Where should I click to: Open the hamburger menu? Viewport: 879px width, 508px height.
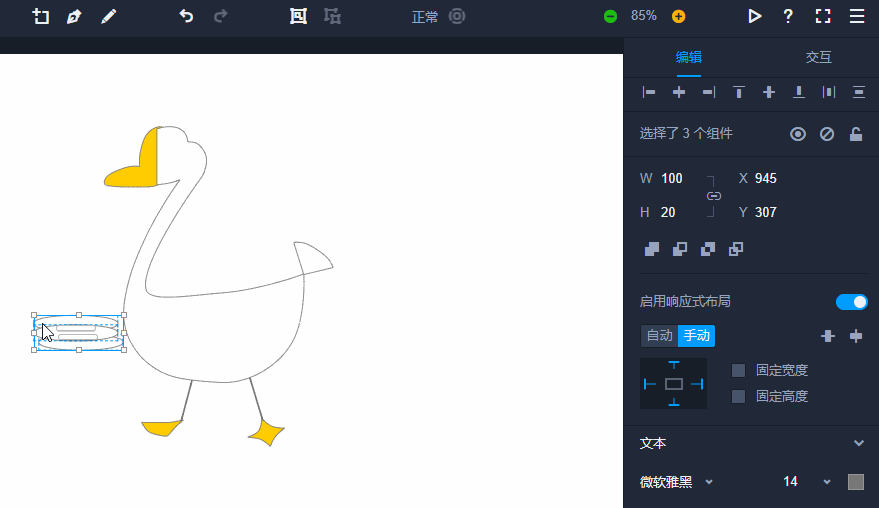point(857,16)
